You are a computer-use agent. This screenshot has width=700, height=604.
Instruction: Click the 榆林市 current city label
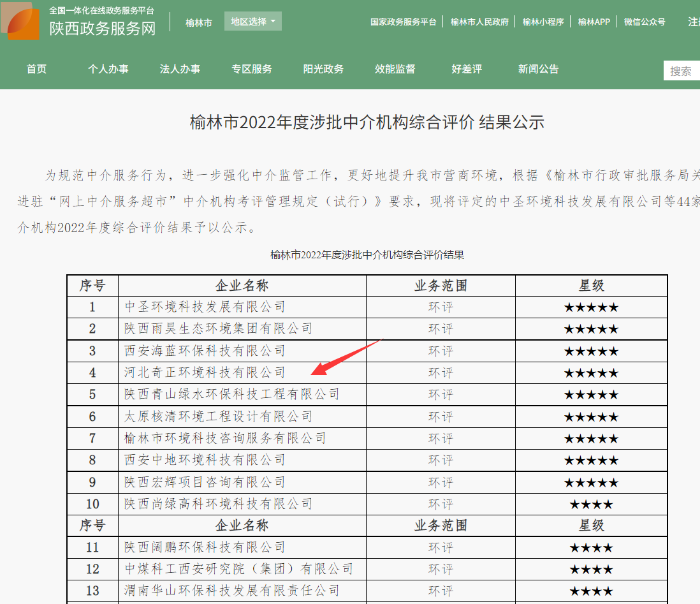click(x=198, y=21)
